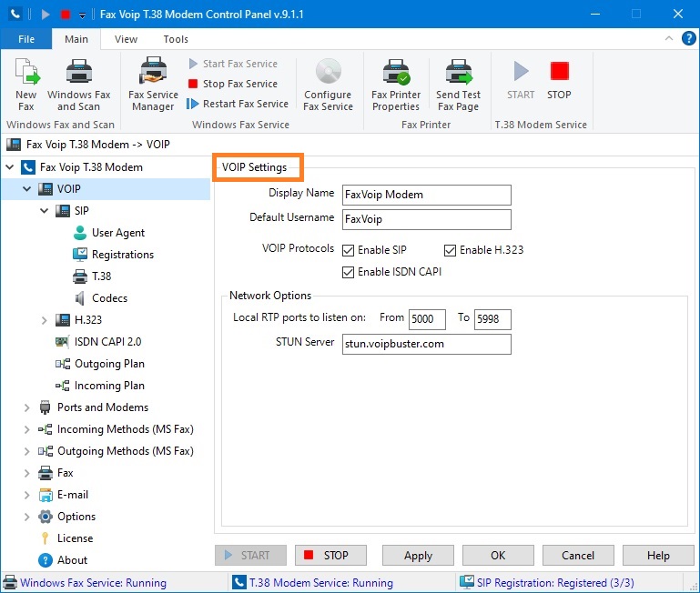This screenshot has width=700, height=593.
Task: Click the phone icon in title bar
Action: pyautogui.click(x=15, y=14)
